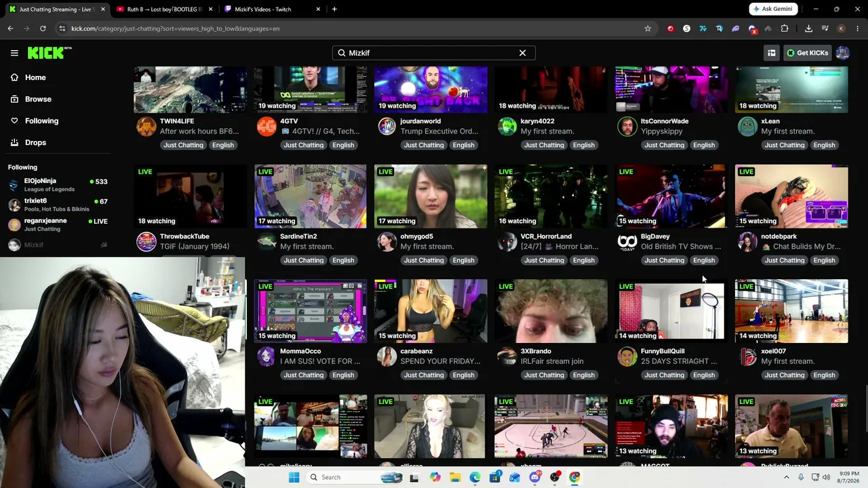The image size is (868, 488).
Task: Open the Chrome profile K avatar
Action: (x=842, y=28)
